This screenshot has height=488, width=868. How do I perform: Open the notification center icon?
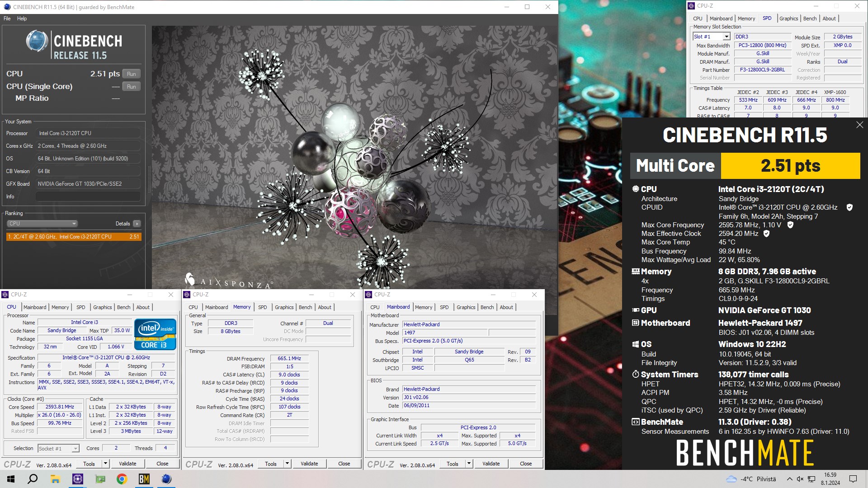853,479
